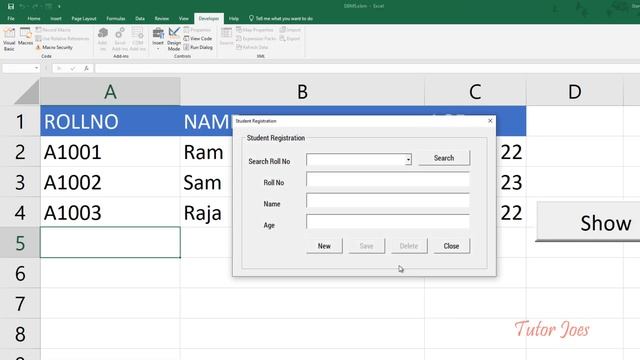640x360 pixels.
Task: Toggle Use Relative References
Action: (x=62, y=38)
